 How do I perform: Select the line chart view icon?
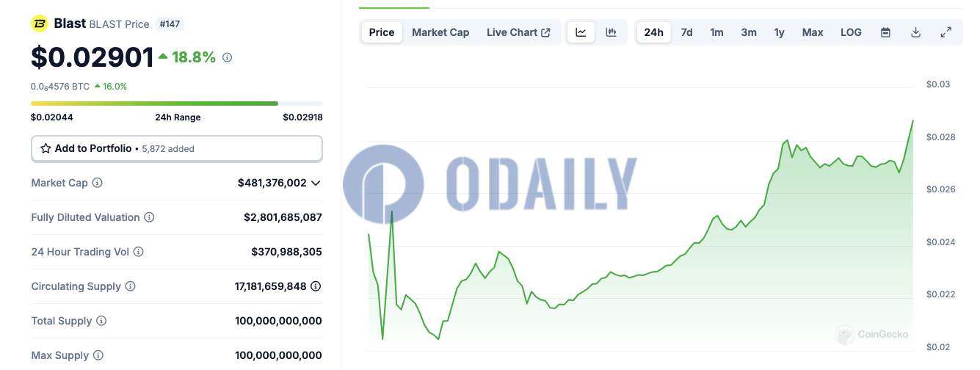tap(581, 32)
